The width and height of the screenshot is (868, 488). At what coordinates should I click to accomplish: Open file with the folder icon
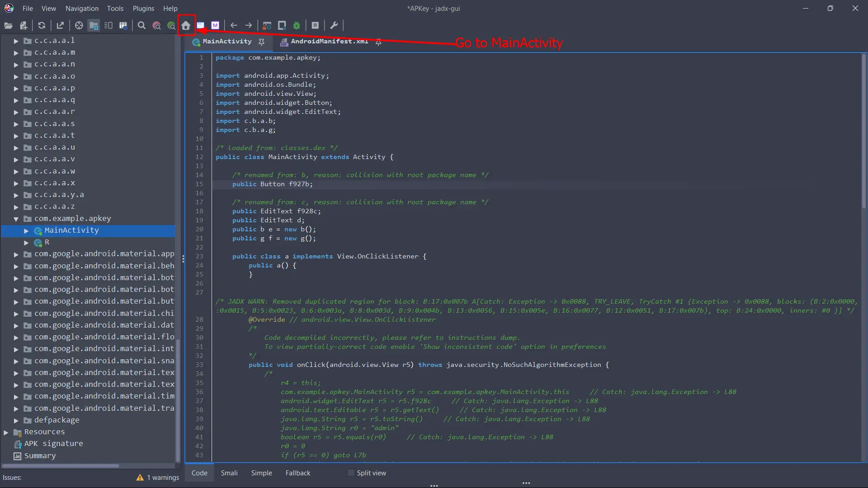8,26
